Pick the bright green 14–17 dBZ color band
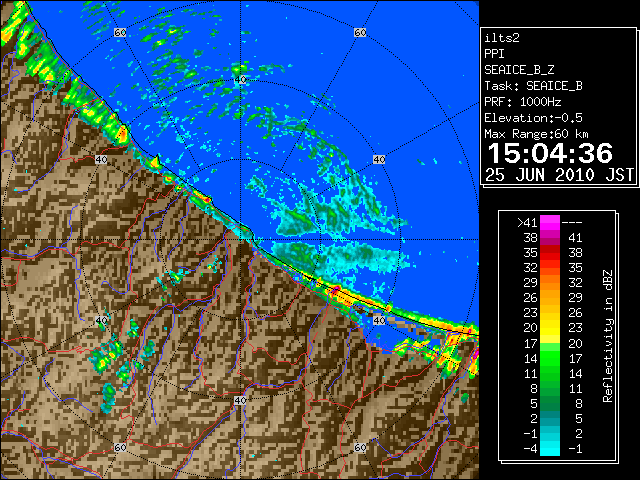This screenshot has width=640, height=480. click(x=550, y=358)
